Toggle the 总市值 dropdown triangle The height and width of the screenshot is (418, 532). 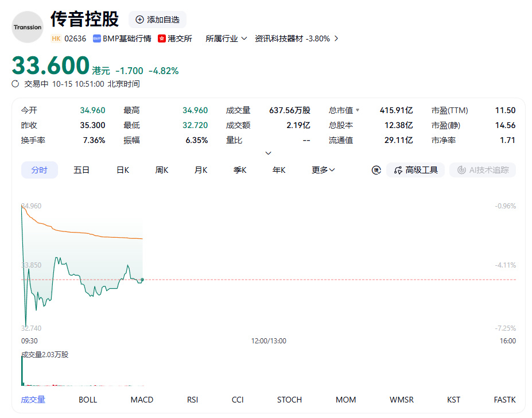[x=358, y=110]
